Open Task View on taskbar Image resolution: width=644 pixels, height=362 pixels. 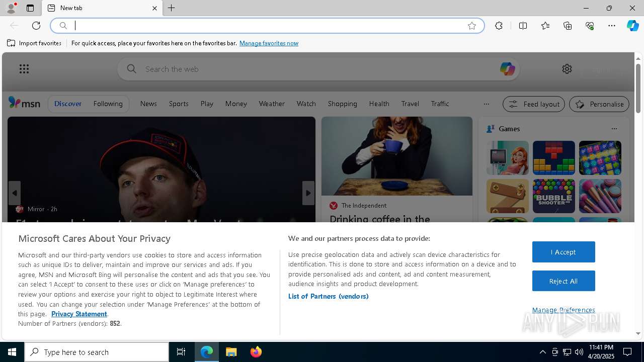pos(181,352)
